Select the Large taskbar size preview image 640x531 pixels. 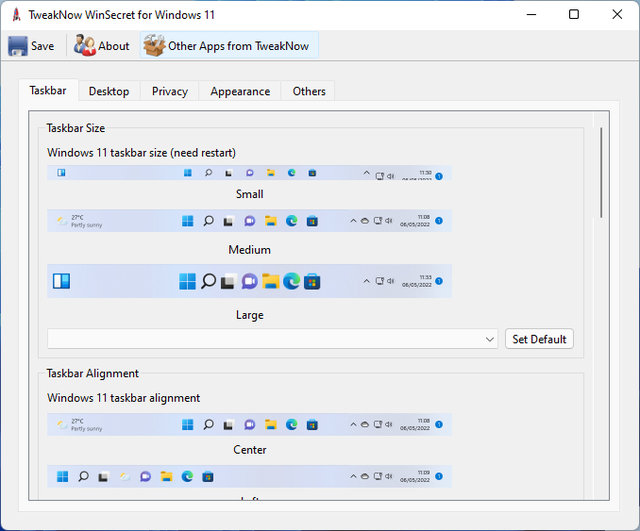(249, 281)
